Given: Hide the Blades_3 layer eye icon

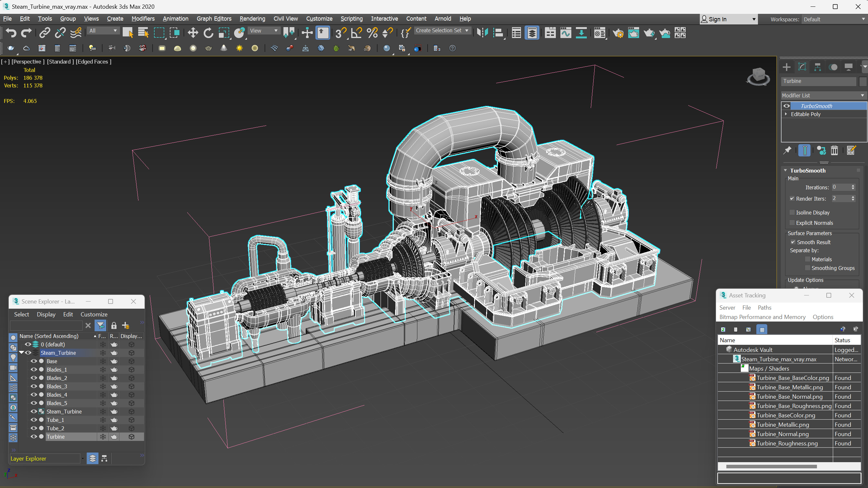Looking at the screenshot, I should (34, 386).
